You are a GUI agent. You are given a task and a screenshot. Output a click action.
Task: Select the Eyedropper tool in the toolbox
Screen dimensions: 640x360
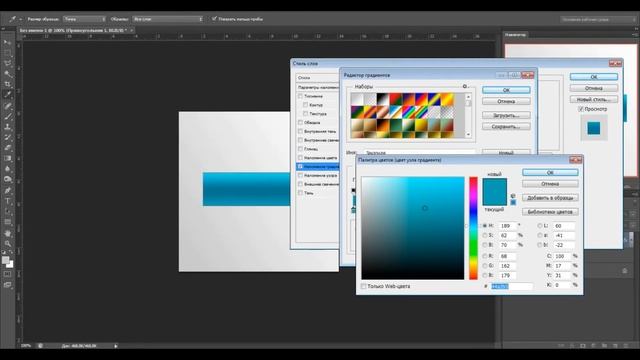tap(7, 95)
